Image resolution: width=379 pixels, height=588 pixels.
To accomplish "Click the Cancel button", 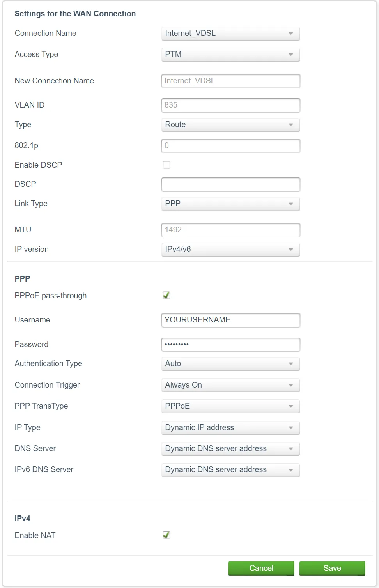I will [261, 568].
